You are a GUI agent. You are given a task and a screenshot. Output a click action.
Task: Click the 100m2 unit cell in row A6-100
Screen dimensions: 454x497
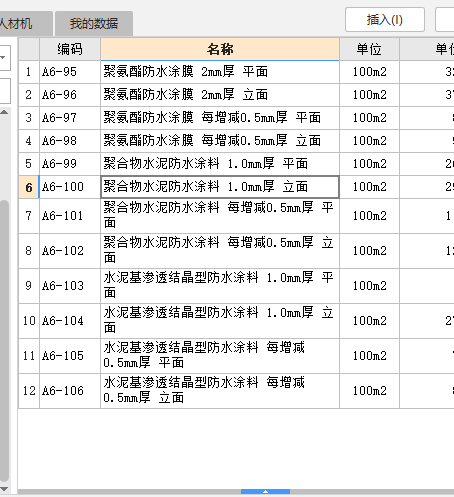coord(369,187)
